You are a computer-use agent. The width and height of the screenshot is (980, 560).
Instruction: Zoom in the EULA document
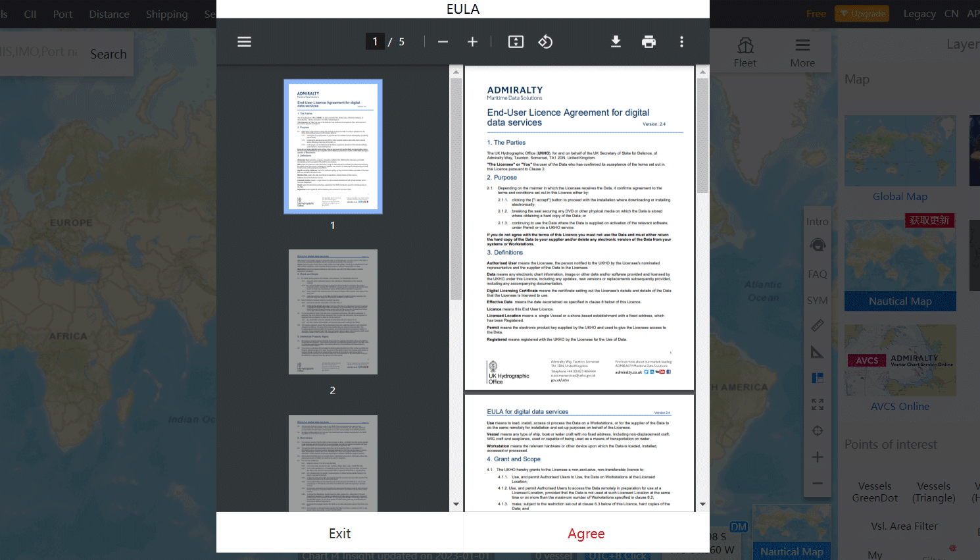coord(472,41)
